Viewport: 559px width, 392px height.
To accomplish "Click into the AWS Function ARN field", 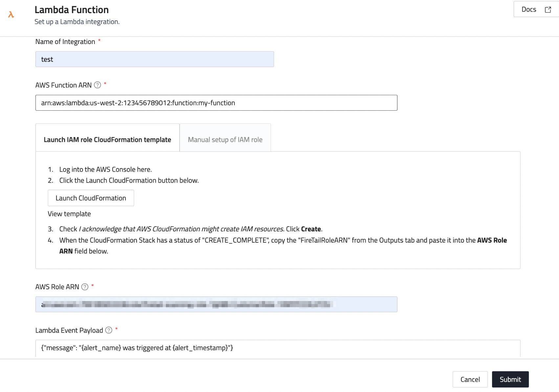I will [x=216, y=103].
